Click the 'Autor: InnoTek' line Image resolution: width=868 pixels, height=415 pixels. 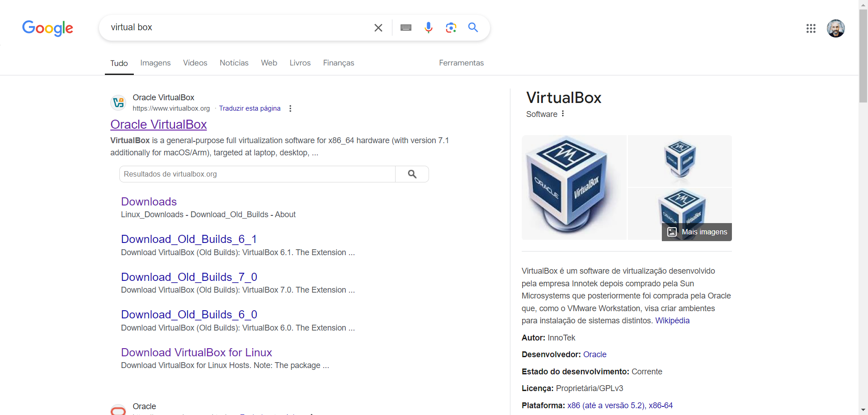click(548, 338)
